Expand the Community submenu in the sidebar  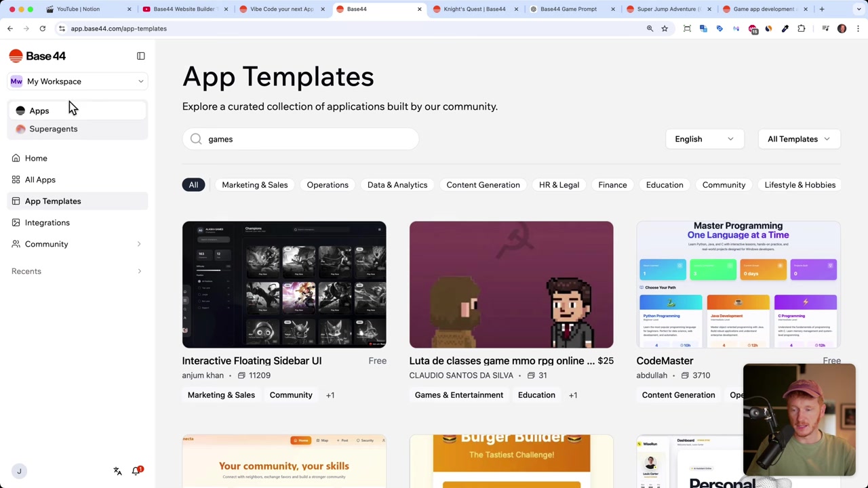(139, 244)
